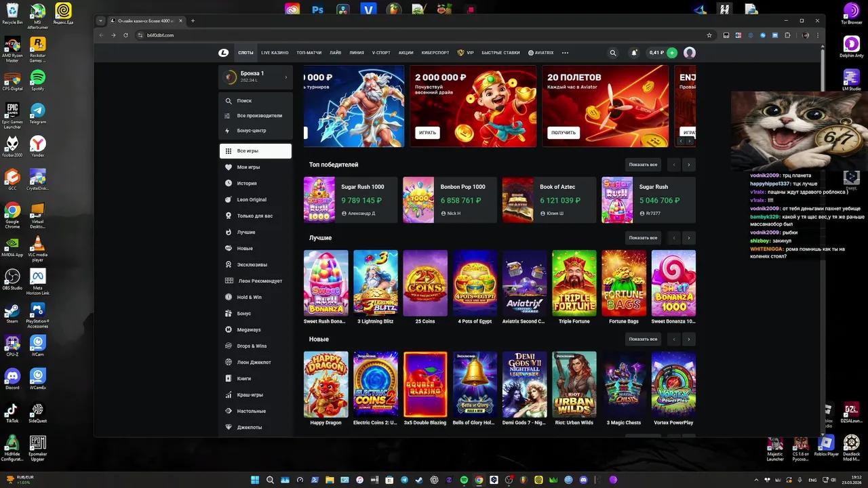
Task: Open notifications bell in site header
Action: coord(634,53)
